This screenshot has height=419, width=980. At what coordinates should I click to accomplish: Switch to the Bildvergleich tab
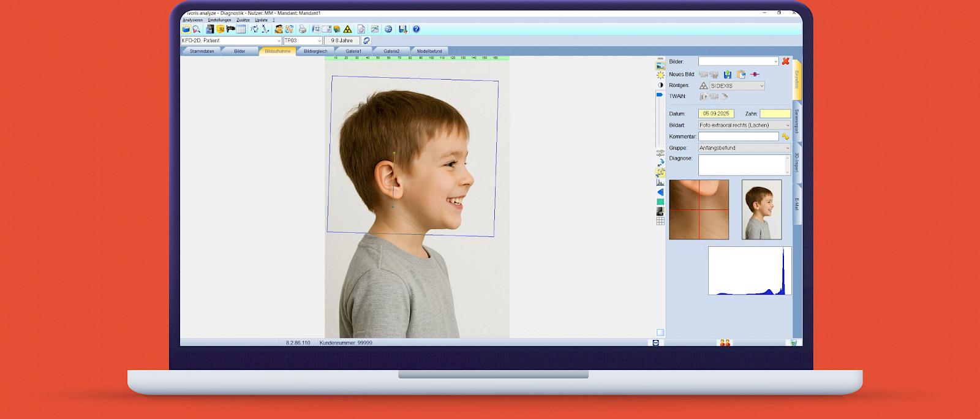click(x=315, y=51)
